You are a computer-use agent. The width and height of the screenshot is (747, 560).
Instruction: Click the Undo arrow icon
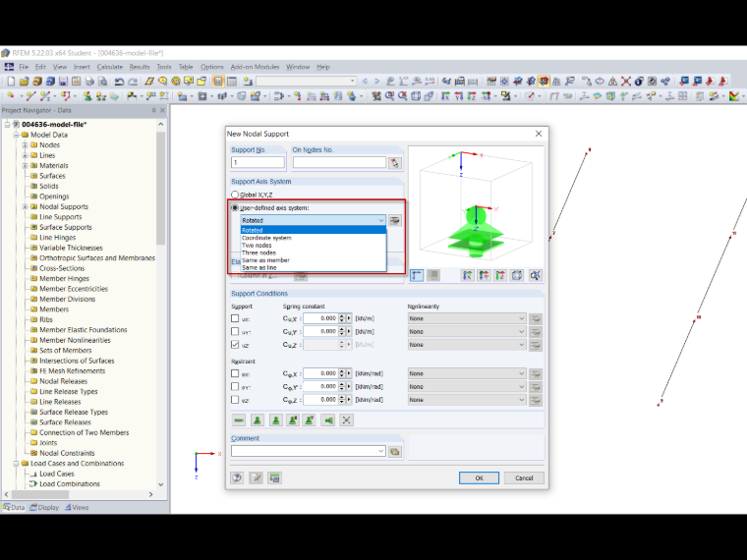(119, 82)
